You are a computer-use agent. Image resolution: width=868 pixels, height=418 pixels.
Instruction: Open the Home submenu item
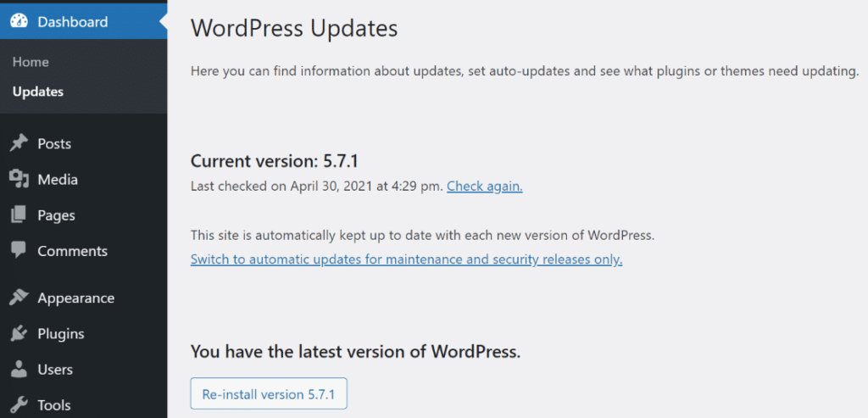(x=31, y=62)
